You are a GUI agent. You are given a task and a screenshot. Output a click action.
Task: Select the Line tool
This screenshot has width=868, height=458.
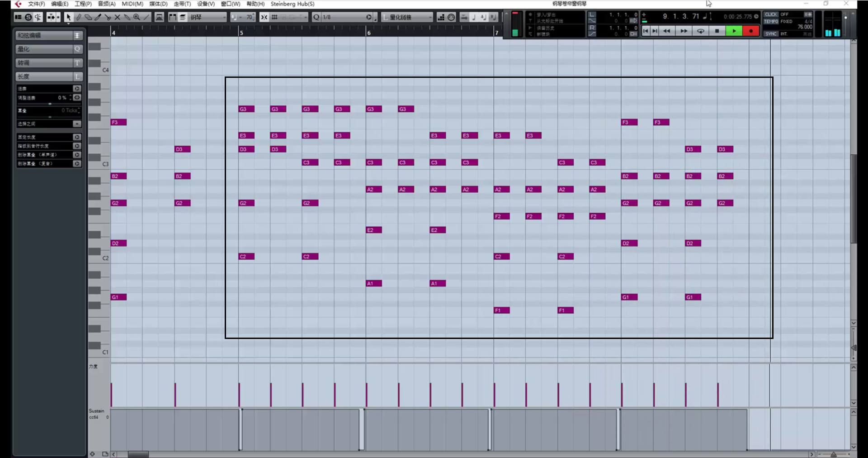[146, 17]
